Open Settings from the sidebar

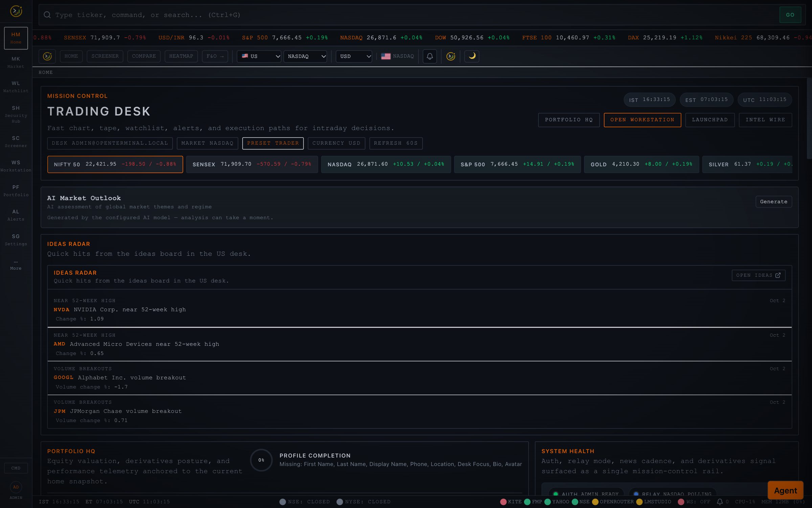pyautogui.click(x=16, y=240)
